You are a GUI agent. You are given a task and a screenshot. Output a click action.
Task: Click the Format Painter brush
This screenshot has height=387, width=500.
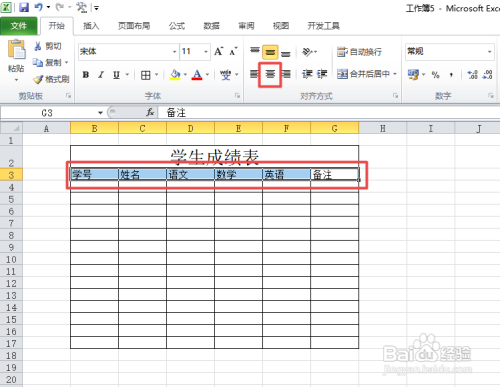[x=51, y=79]
